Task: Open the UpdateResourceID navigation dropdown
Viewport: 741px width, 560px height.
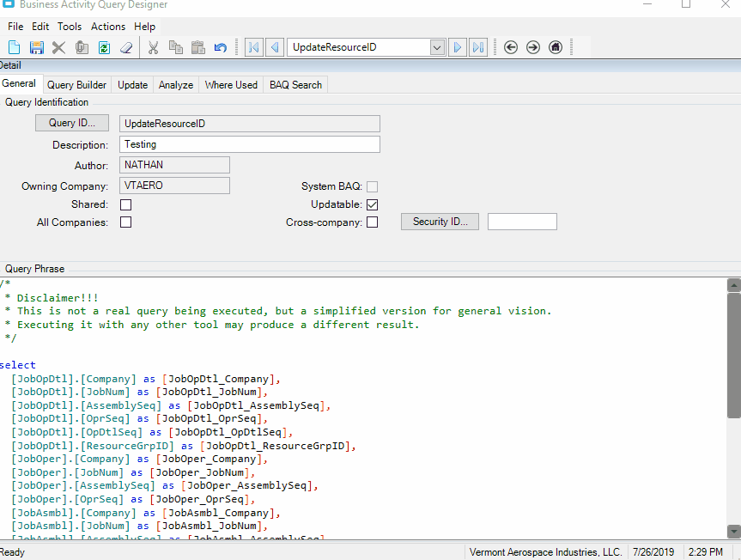Action: coord(437,47)
